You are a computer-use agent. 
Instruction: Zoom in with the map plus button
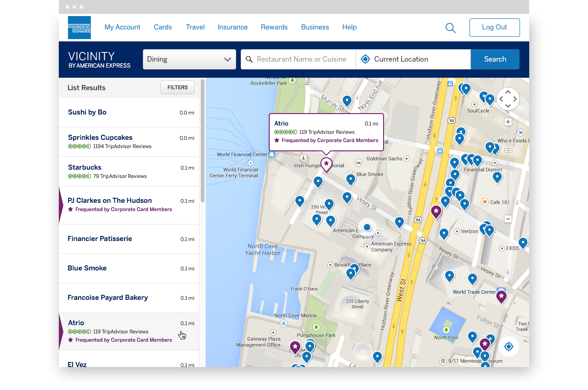coord(508,122)
